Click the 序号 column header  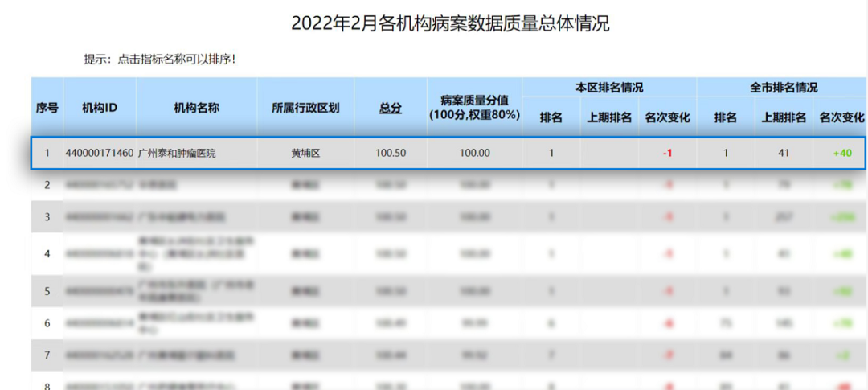[x=47, y=108]
